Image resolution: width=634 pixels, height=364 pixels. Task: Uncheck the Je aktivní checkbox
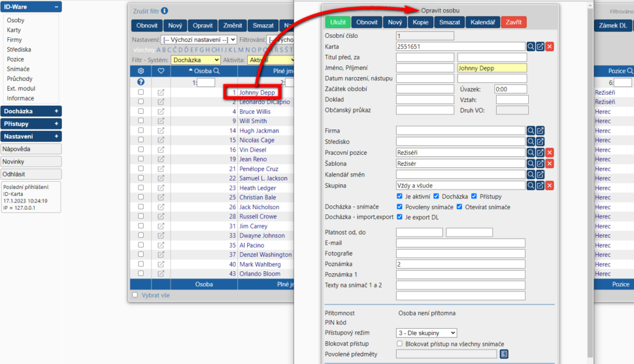tap(400, 196)
